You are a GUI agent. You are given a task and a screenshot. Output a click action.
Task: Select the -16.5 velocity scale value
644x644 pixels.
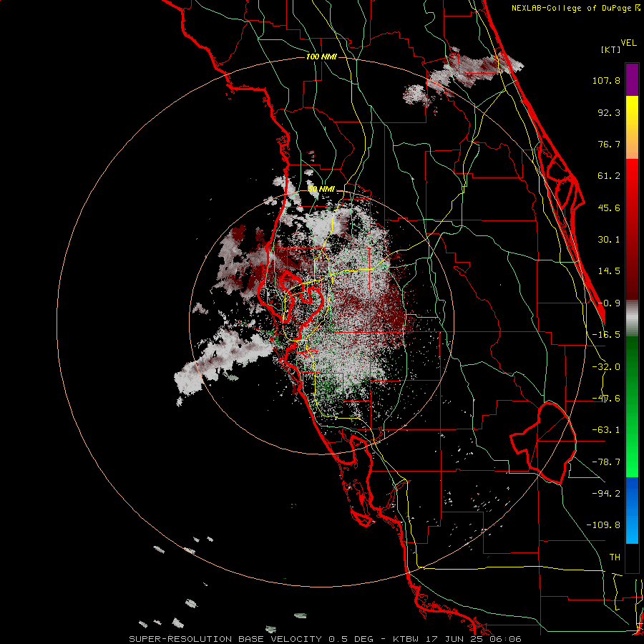(606, 335)
